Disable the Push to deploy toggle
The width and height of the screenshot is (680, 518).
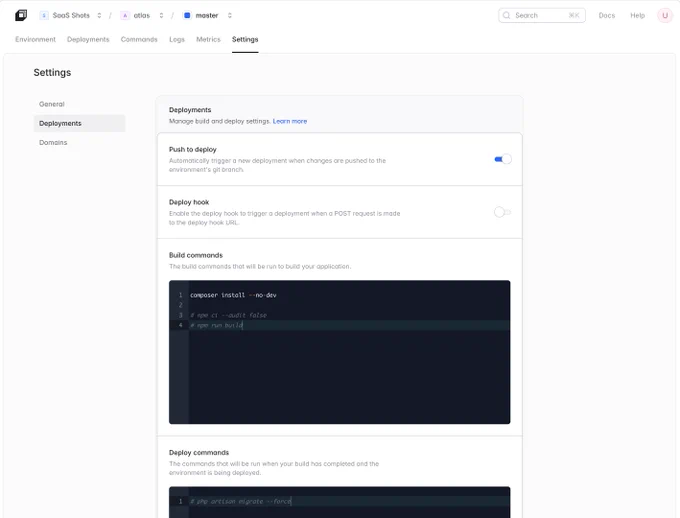click(503, 159)
